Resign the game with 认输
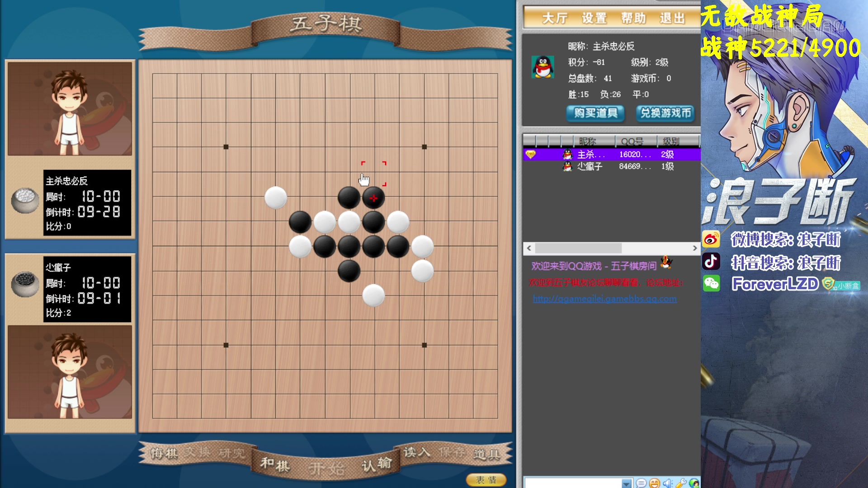Screen dimensions: 868x488 pos(377,464)
